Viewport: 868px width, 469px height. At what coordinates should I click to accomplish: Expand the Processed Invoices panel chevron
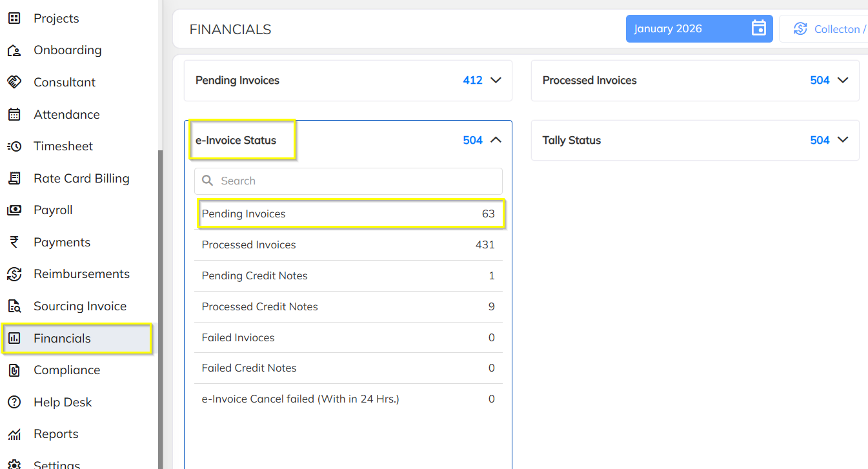(843, 81)
